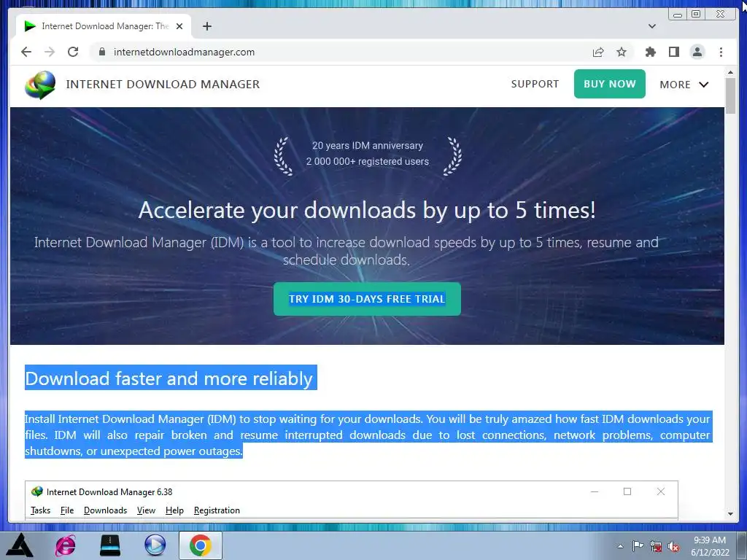
Task: Open View menu in the IDM screenshot
Action: point(146,510)
